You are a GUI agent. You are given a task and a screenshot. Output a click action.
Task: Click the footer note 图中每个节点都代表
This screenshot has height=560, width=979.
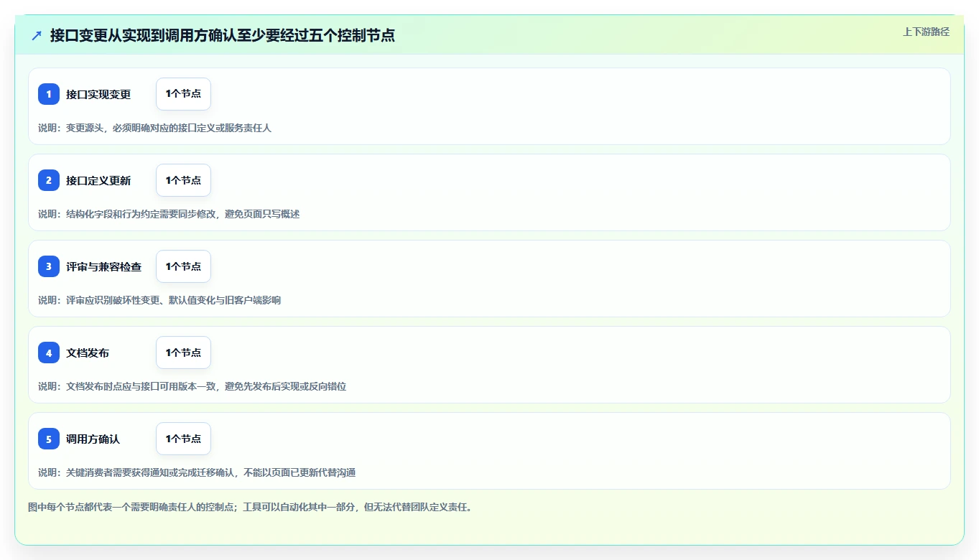pyautogui.click(x=249, y=507)
